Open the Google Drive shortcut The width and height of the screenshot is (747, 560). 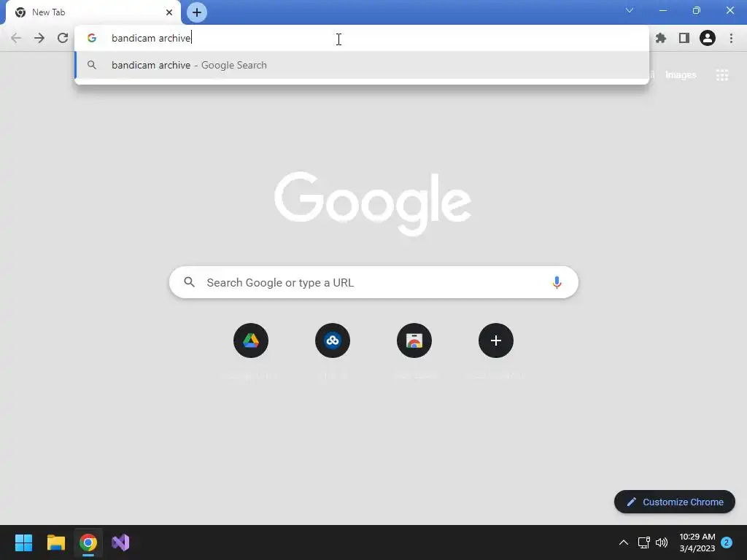tap(251, 341)
